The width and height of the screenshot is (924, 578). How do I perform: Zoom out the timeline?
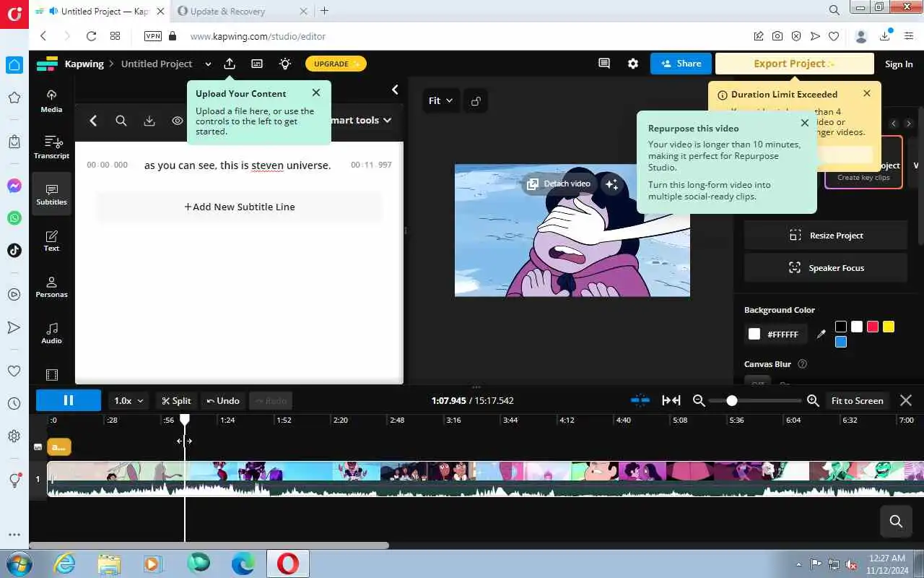(699, 400)
